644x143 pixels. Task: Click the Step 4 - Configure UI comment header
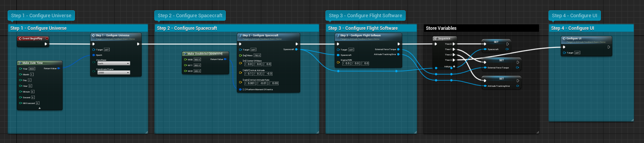pos(591,28)
